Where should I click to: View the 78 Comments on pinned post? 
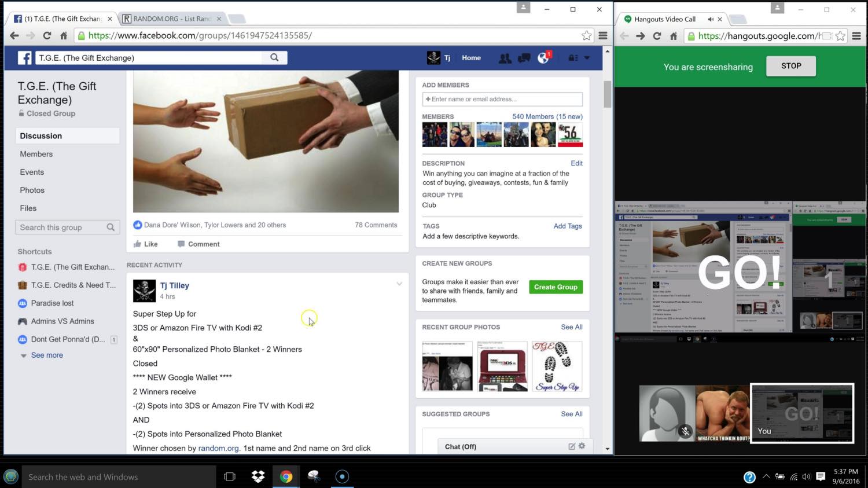tap(376, 225)
